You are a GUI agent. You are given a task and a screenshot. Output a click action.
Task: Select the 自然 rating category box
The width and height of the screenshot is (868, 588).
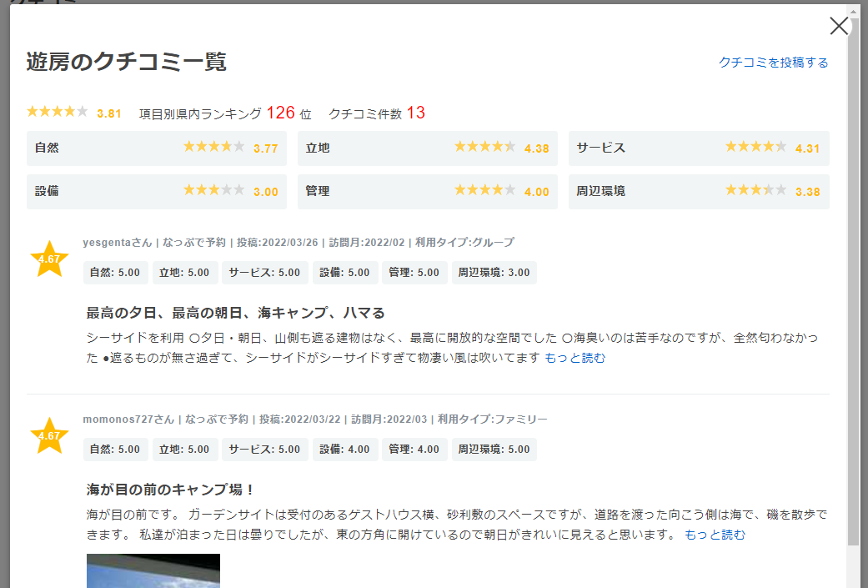157,148
